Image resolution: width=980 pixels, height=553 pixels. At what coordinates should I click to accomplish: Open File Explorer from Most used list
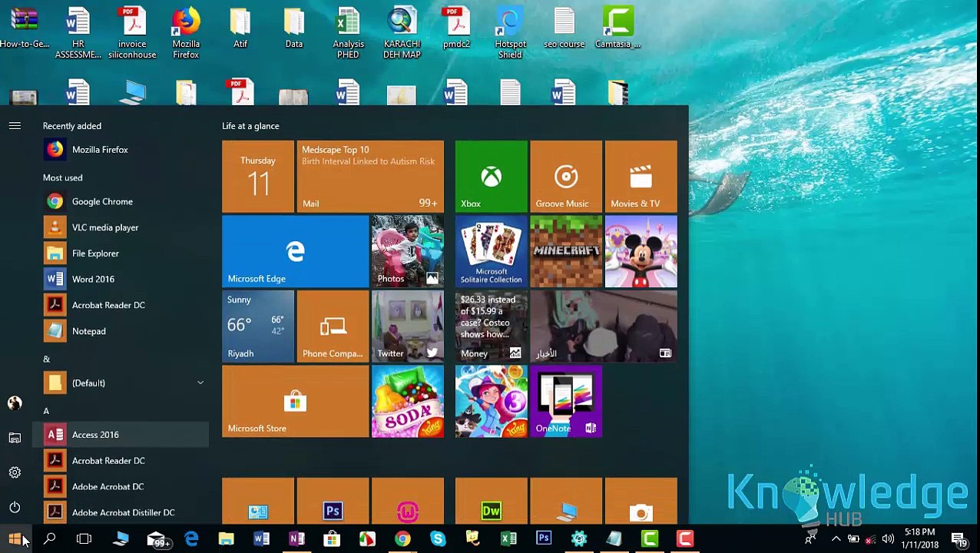click(121, 253)
